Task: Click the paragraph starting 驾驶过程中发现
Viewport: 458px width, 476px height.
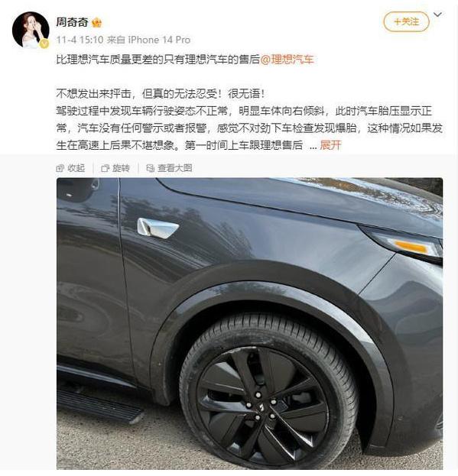Action: pyautogui.click(x=249, y=128)
